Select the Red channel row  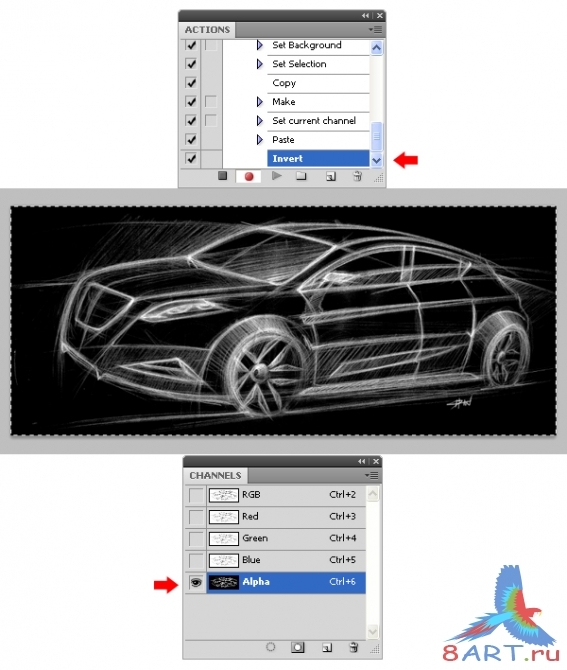click(286, 517)
